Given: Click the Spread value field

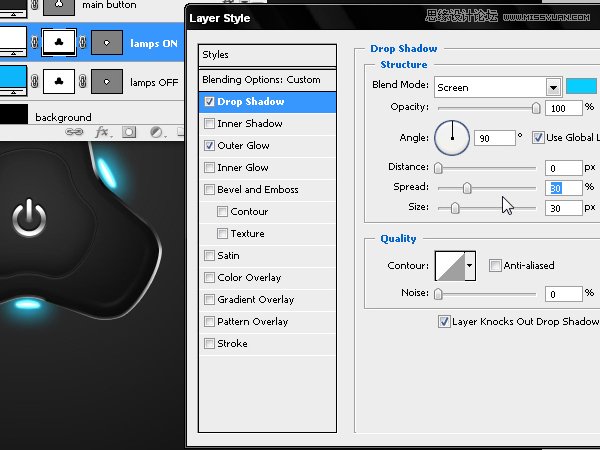Looking at the screenshot, I should [564, 188].
